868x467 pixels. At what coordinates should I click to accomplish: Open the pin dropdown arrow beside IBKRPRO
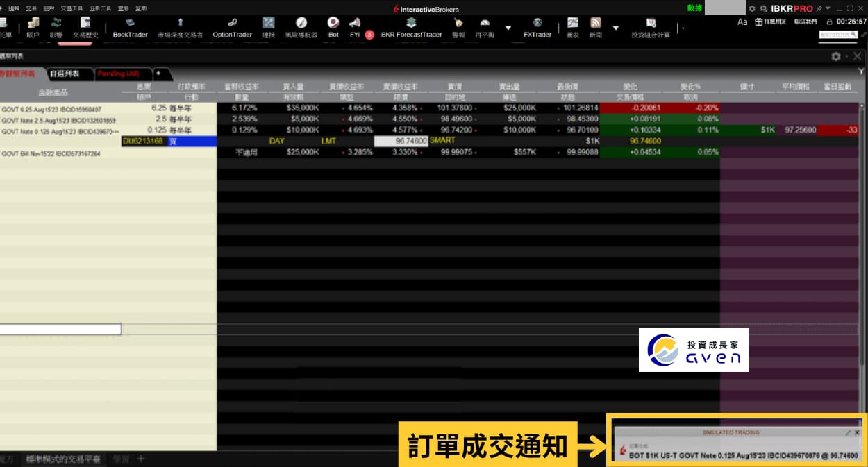(x=828, y=9)
